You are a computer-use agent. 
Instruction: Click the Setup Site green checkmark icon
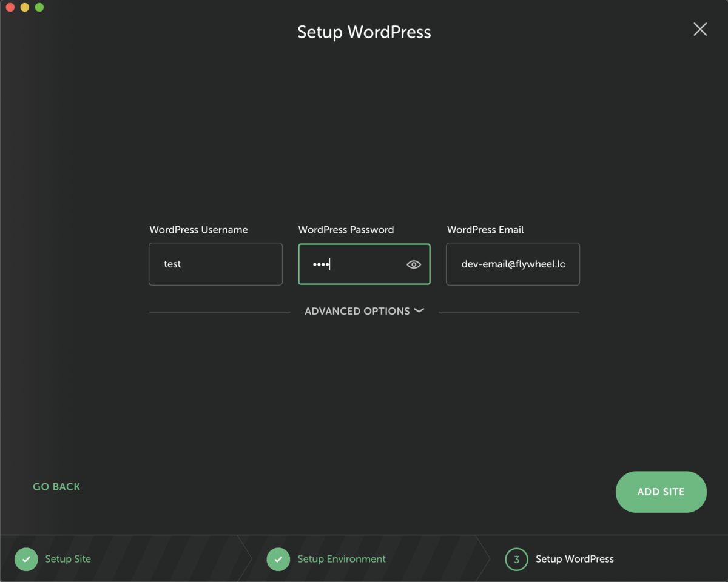click(26, 559)
